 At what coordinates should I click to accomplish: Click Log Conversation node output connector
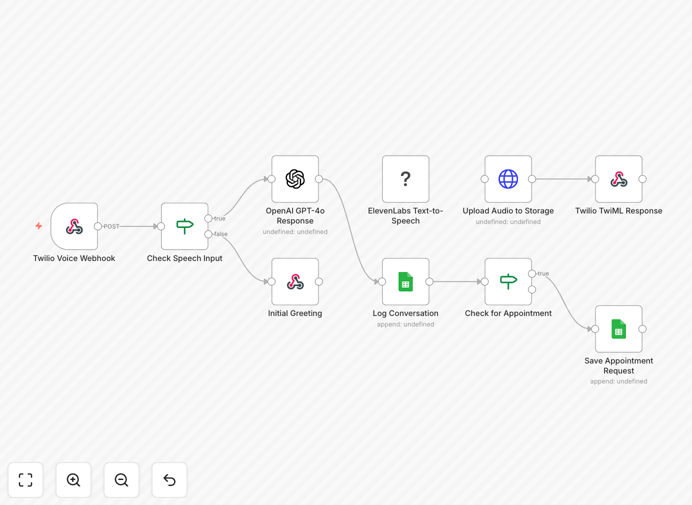(x=429, y=282)
